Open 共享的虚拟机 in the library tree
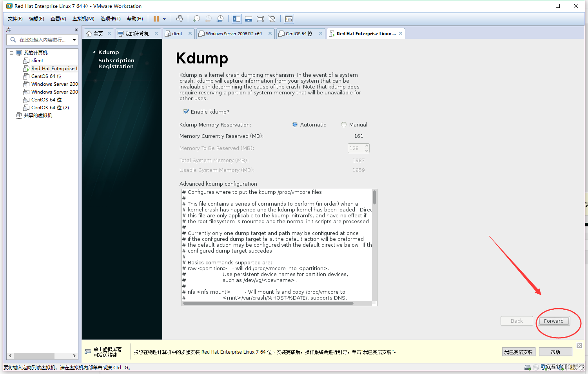The image size is (588, 374). point(34,116)
